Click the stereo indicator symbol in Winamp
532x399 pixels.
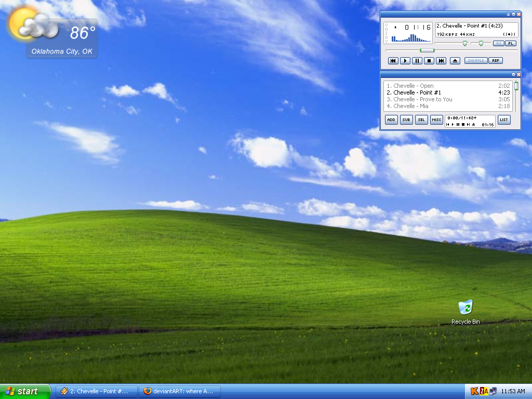point(509,34)
